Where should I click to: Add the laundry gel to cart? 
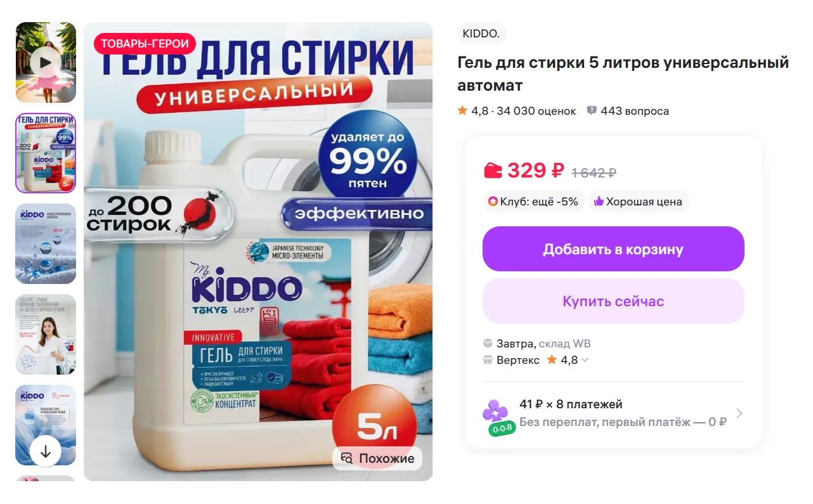[x=613, y=249]
